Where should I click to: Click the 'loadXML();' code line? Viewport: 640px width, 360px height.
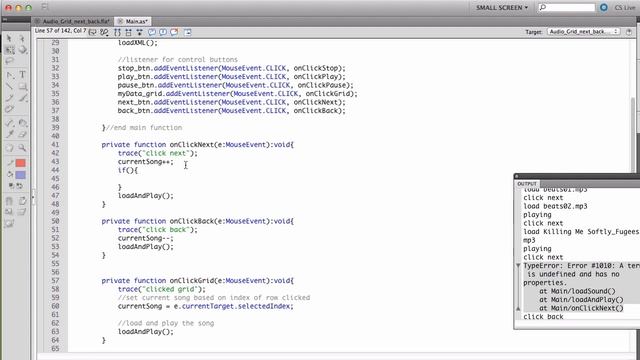(138, 42)
